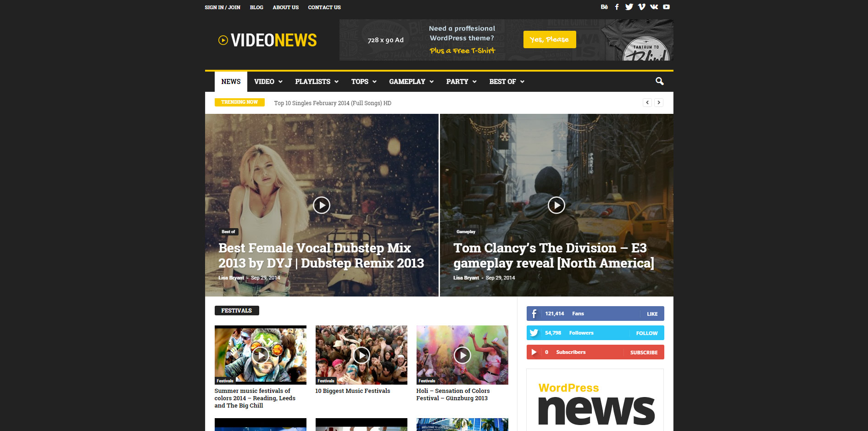Viewport: 868px width, 431px height.
Task: Click author Lisa Bryant under The Division
Action: (x=466, y=278)
